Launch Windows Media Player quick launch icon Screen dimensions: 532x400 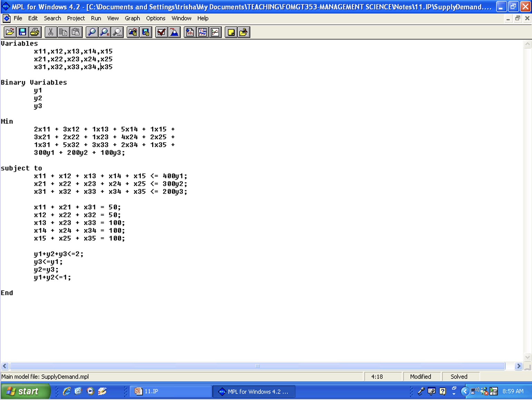click(90, 391)
